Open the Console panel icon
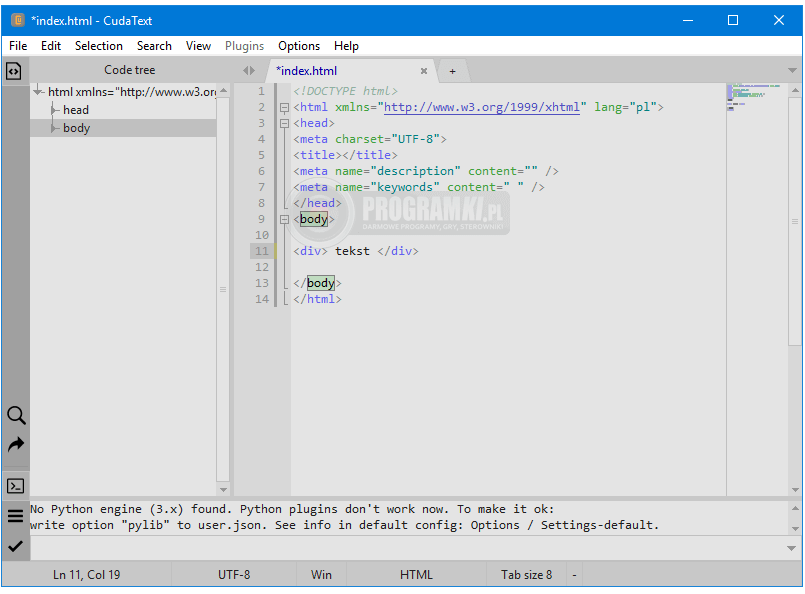Image resolution: width=805 pixels, height=594 pixels. click(x=15, y=486)
